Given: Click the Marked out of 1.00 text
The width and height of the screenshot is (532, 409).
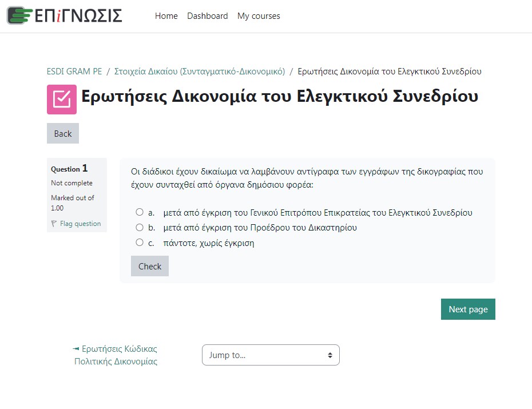Looking at the screenshot, I should coord(72,203).
